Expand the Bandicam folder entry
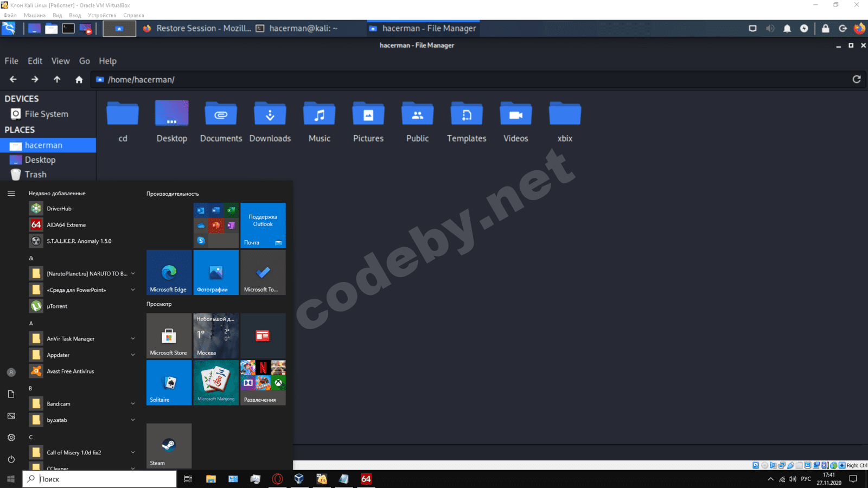 pos(133,404)
